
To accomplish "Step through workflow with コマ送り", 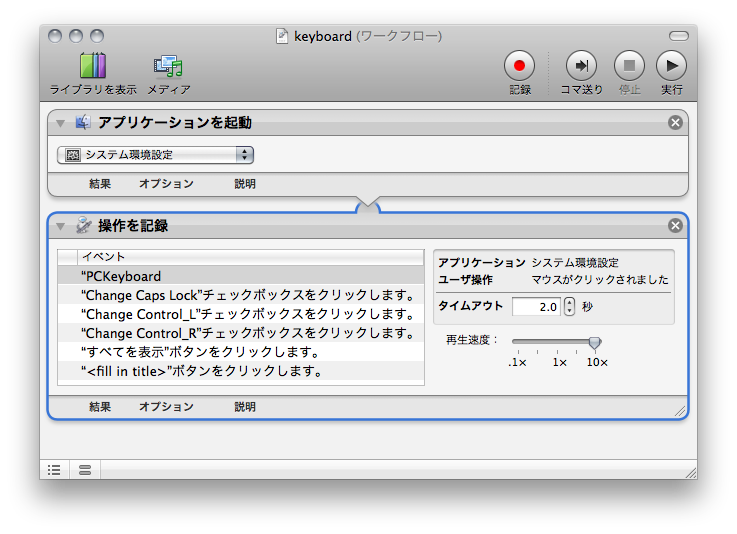I will click(x=581, y=65).
